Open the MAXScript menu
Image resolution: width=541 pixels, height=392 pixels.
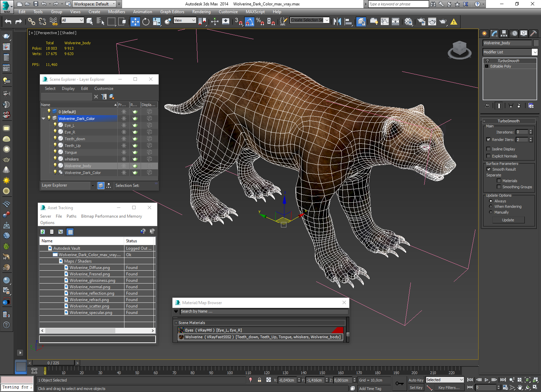[255, 12]
